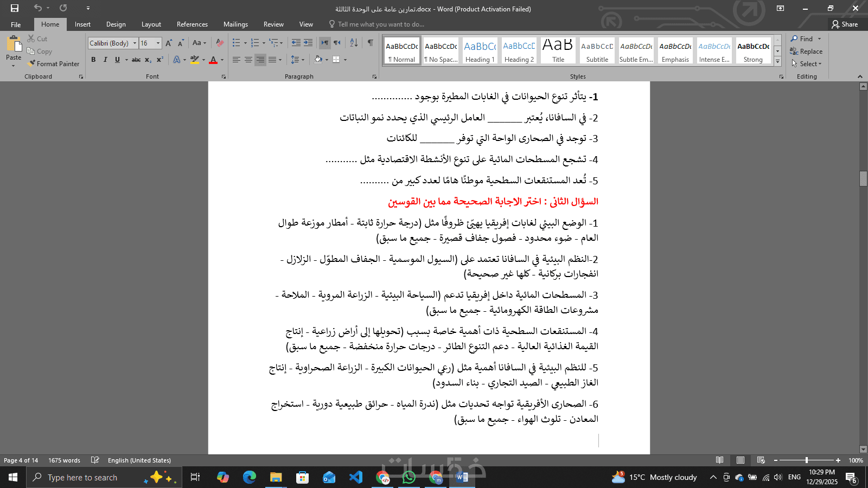Open the Windows taskbar search box
The height and width of the screenshot is (488, 868).
click(x=103, y=477)
